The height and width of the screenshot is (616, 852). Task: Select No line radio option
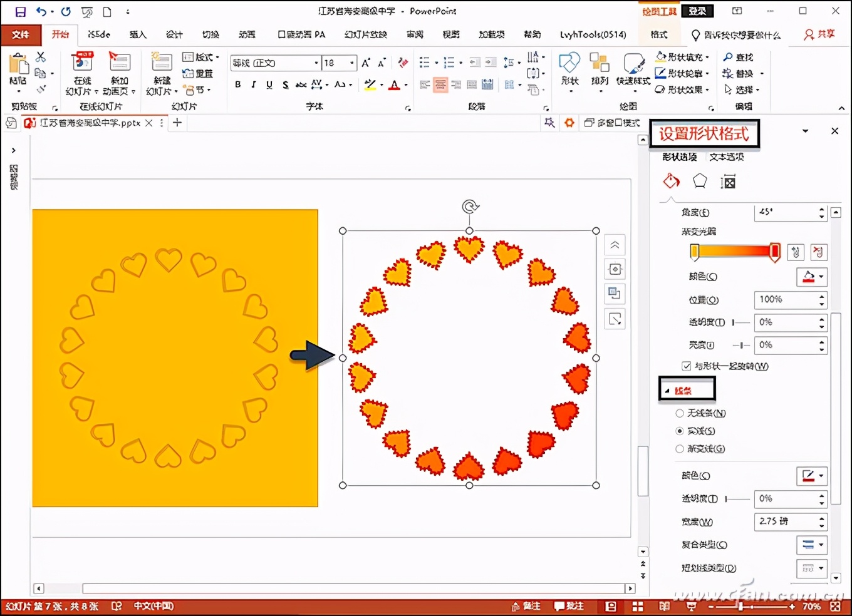coord(680,413)
